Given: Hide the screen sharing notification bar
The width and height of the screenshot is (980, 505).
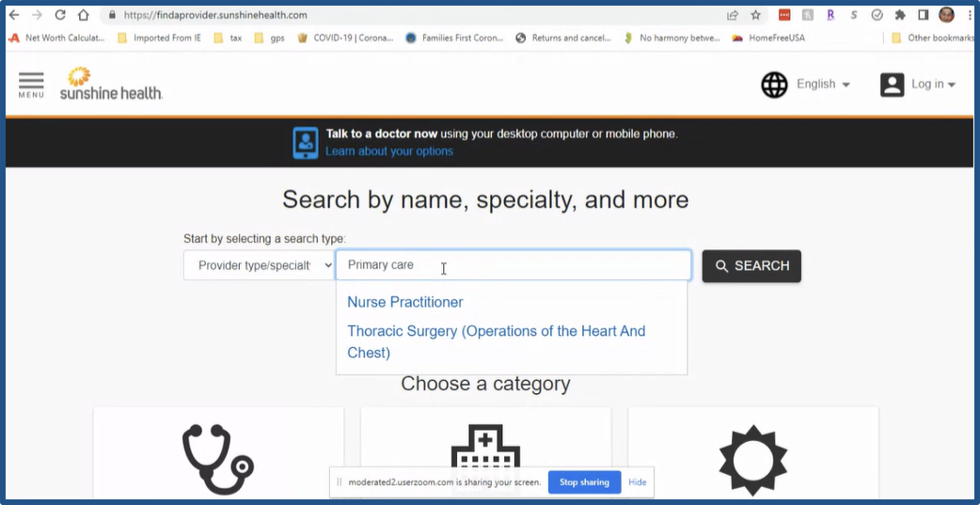Looking at the screenshot, I should point(638,482).
